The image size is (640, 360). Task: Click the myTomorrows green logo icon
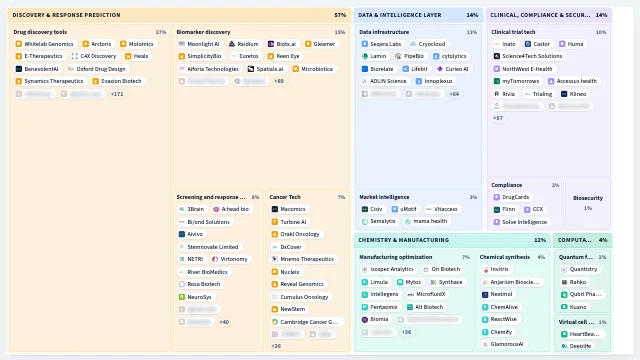click(x=497, y=81)
